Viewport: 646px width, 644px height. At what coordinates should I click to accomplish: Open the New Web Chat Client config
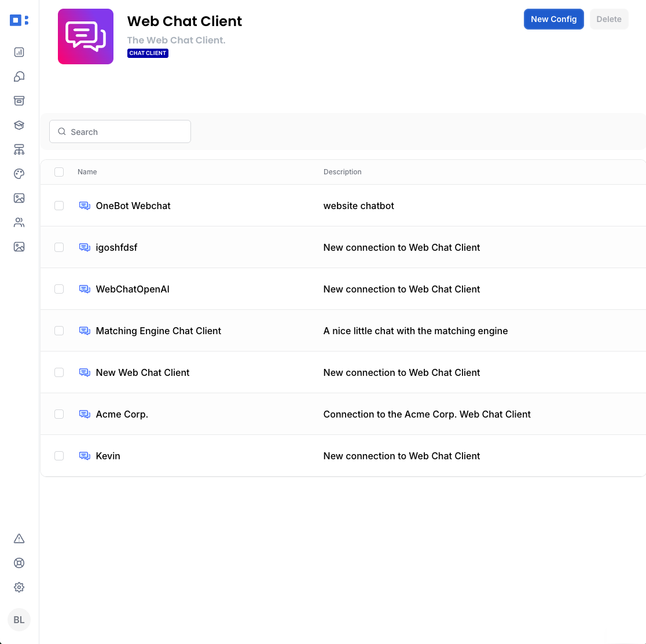(x=142, y=372)
